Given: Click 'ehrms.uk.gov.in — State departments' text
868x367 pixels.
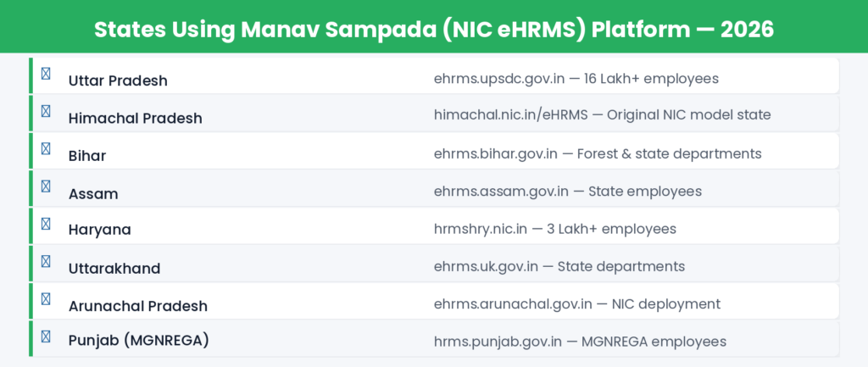Looking at the screenshot, I should click(559, 266).
